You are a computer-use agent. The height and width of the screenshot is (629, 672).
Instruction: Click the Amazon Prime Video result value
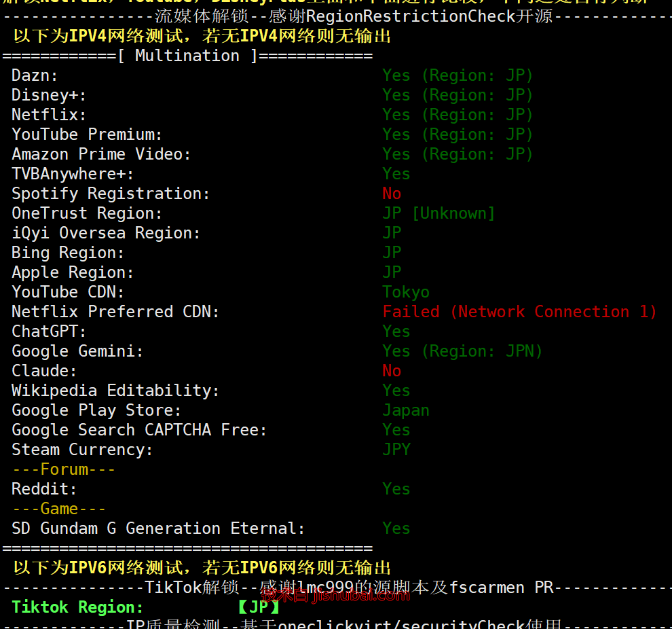click(458, 154)
